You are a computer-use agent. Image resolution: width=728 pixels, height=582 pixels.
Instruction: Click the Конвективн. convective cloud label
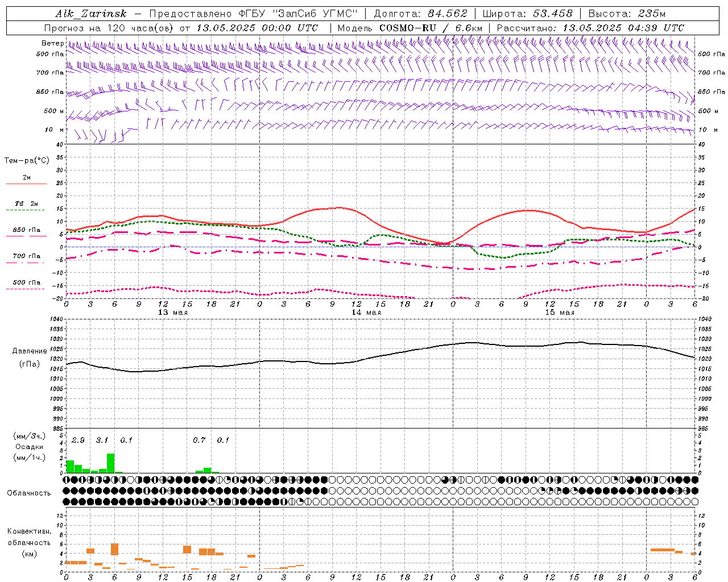click(x=29, y=531)
